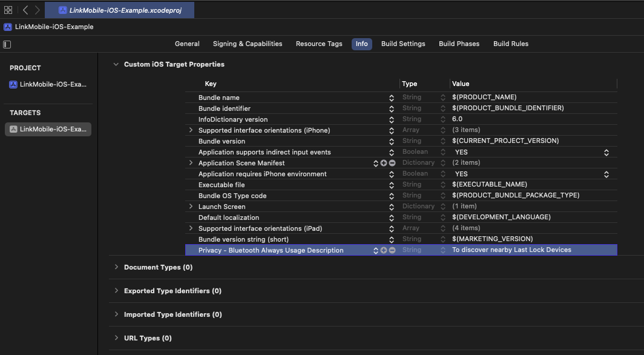Click the minus icon on Application Scene Manifest row
The image size is (644, 355).
point(392,163)
